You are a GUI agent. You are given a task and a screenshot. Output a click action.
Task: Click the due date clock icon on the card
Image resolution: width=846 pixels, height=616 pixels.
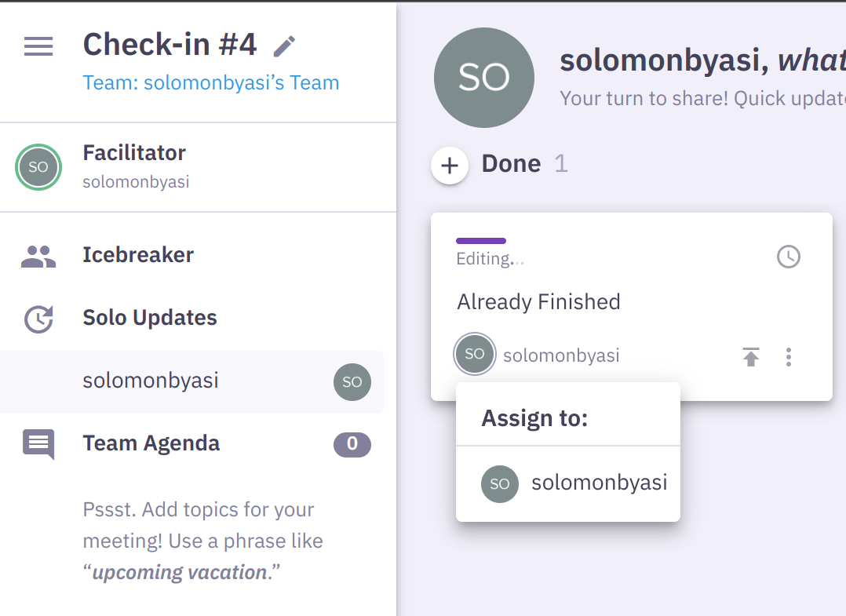[x=788, y=257]
